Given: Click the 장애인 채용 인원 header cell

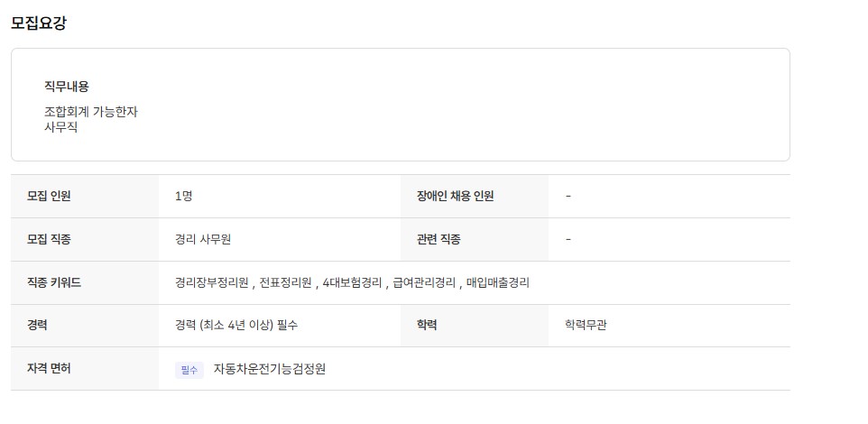Looking at the screenshot, I should click(456, 196).
